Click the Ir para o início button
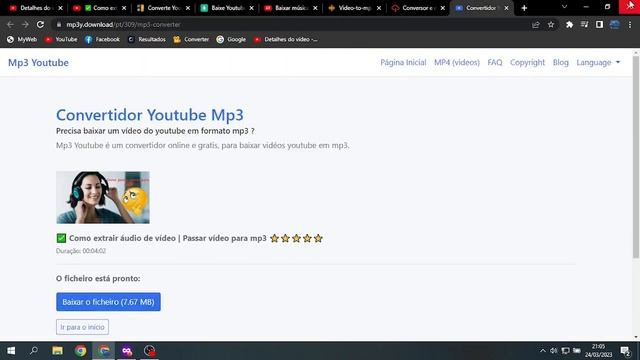640x360 pixels. [82, 327]
